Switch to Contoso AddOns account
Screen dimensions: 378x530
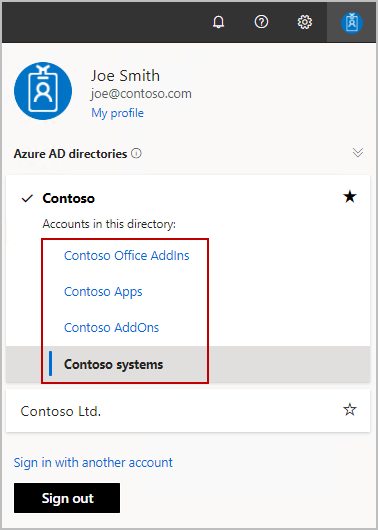[x=112, y=328]
